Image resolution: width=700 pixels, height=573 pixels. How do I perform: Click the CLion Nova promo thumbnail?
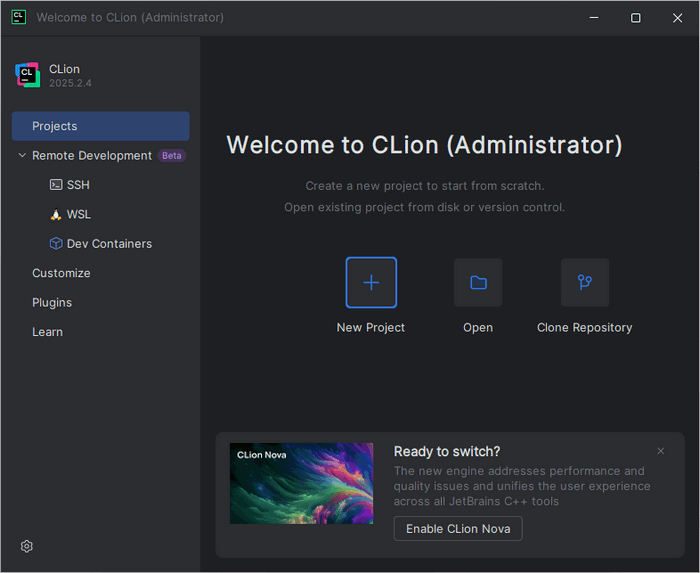pyautogui.click(x=301, y=483)
